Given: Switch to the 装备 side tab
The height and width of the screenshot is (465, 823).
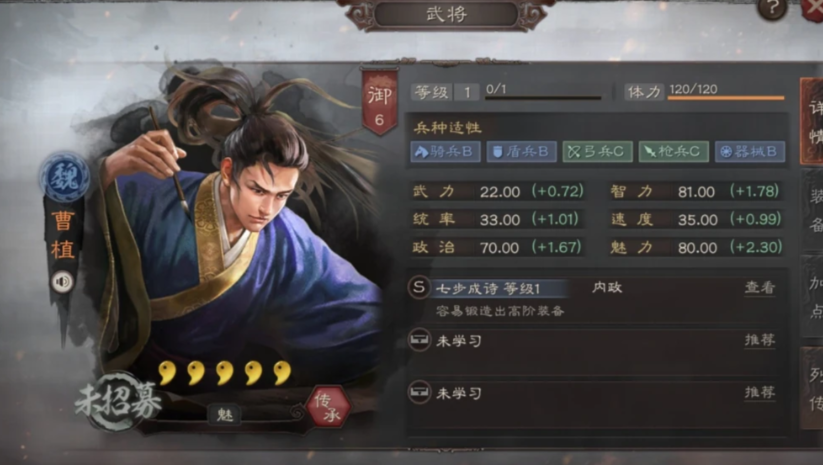Looking at the screenshot, I should point(813,210).
